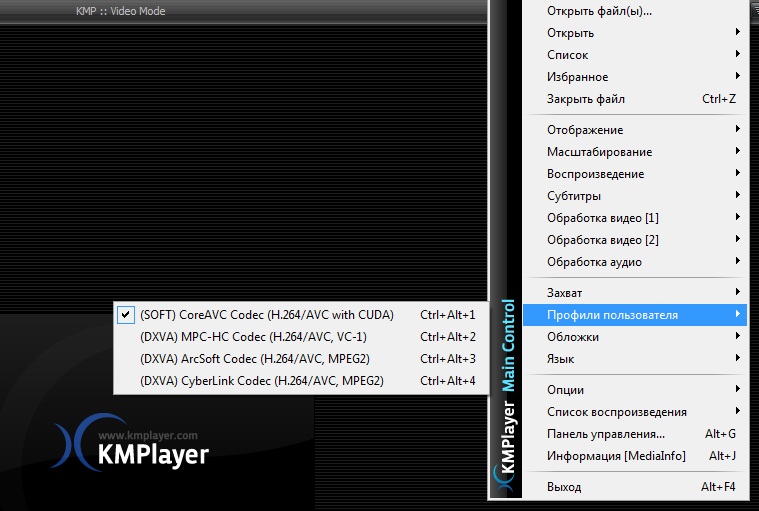Expand the Открыть submenu arrow
The height and width of the screenshot is (511, 759).
pyautogui.click(x=737, y=33)
